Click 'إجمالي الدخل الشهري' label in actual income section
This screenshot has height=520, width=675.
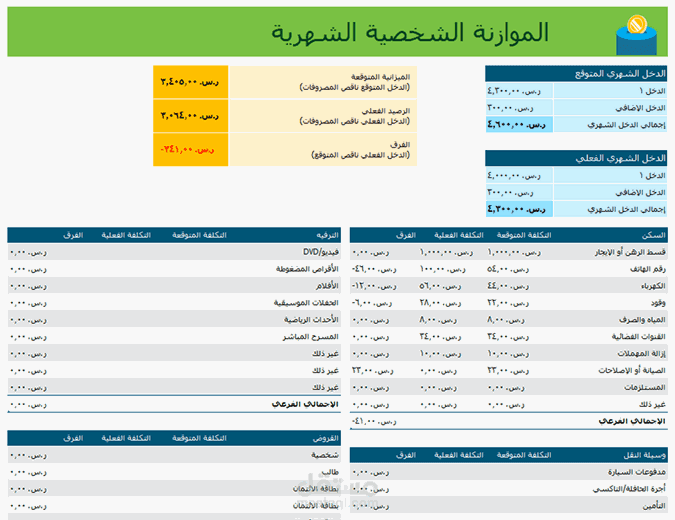click(626, 209)
